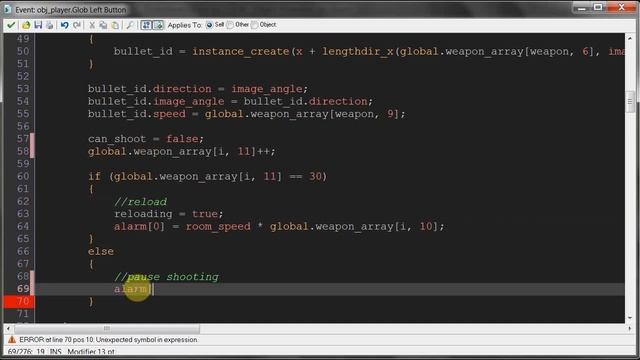This screenshot has height=360, width=640.
Task: Click the "alarm" text on line 69
Action: click(130, 289)
